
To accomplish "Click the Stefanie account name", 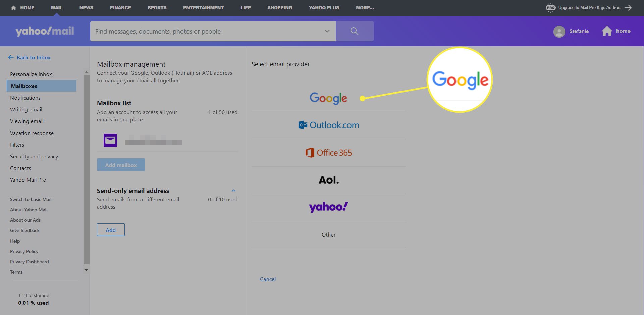I will pyautogui.click(x=579, y=31).
